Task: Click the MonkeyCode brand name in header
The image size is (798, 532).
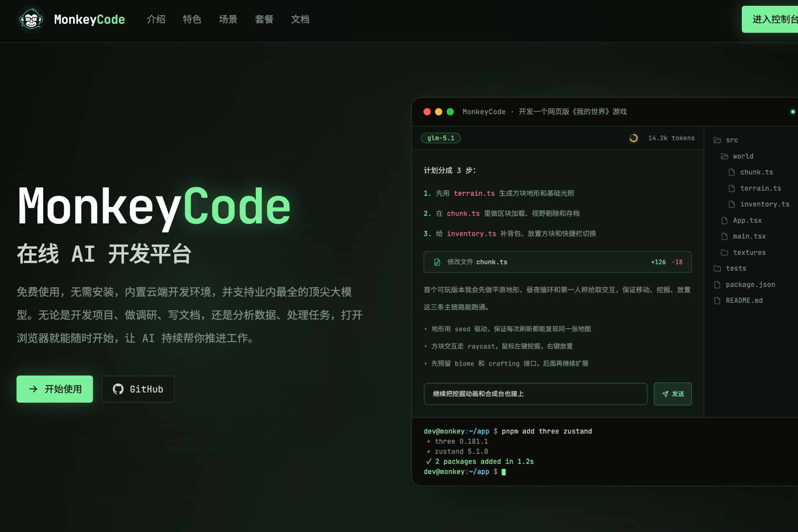Action: (90, 19)
